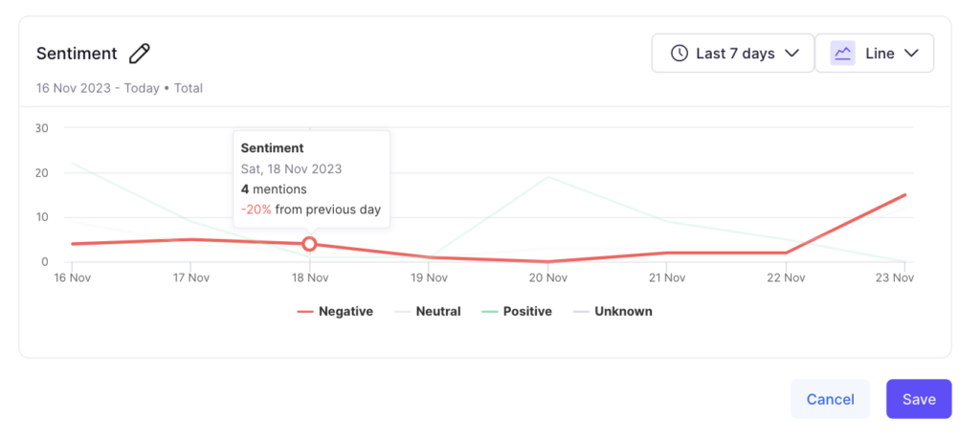Click the 16 Nov x-axis label
The height and width of the screenshot is (442, 980).
[73, 277]
